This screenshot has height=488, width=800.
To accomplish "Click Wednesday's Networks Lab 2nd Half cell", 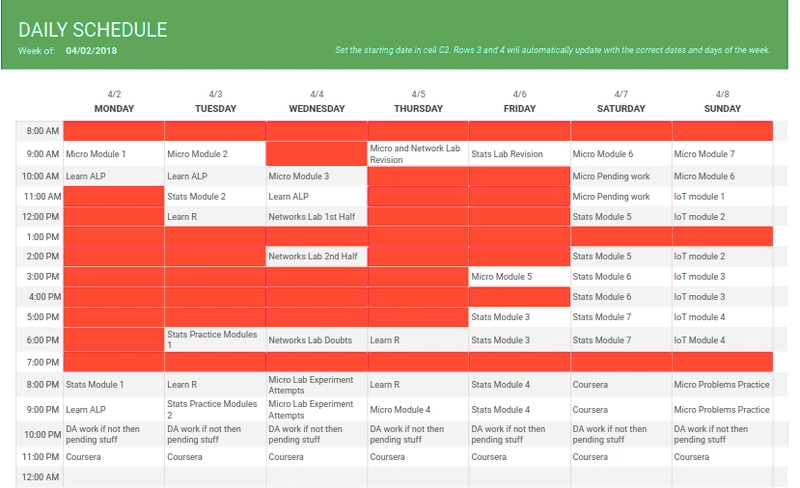I will tap(316, 256).
